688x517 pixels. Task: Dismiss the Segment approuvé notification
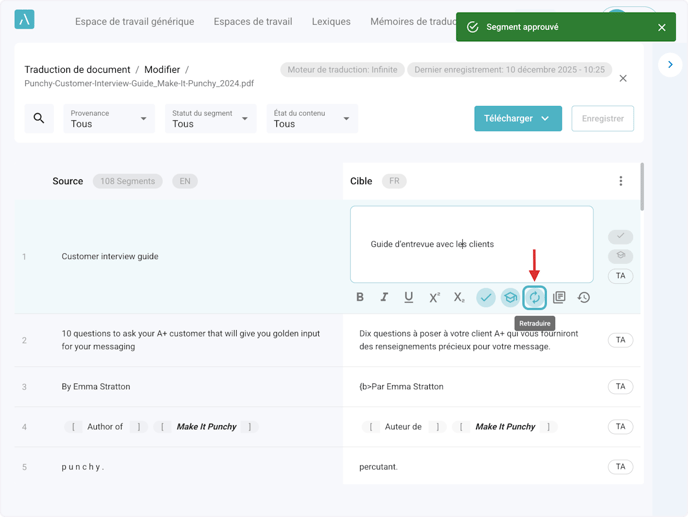(662, 27)
